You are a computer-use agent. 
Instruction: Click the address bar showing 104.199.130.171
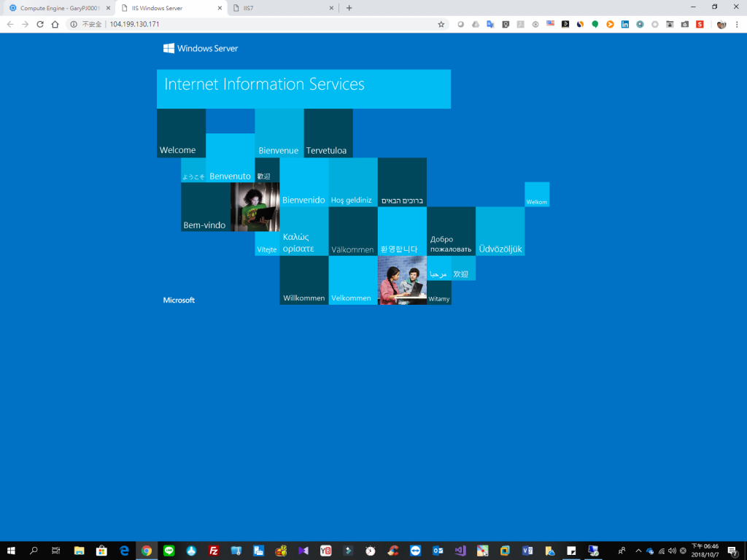pyautogui.click(x=135, y=24)
